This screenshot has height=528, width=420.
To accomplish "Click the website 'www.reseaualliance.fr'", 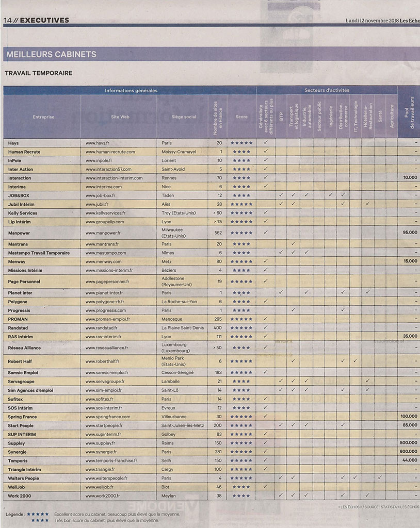I will pos(107,348).
